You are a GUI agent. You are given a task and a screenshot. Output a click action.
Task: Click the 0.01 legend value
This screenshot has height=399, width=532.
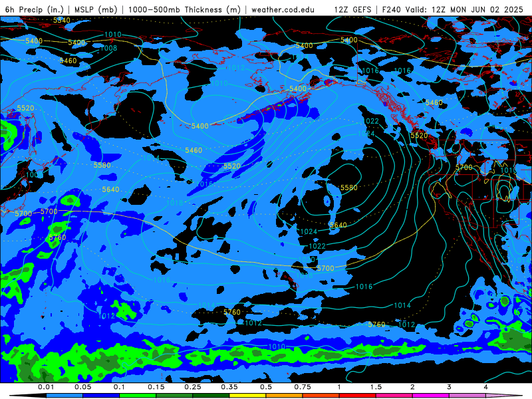coord(46,387)
